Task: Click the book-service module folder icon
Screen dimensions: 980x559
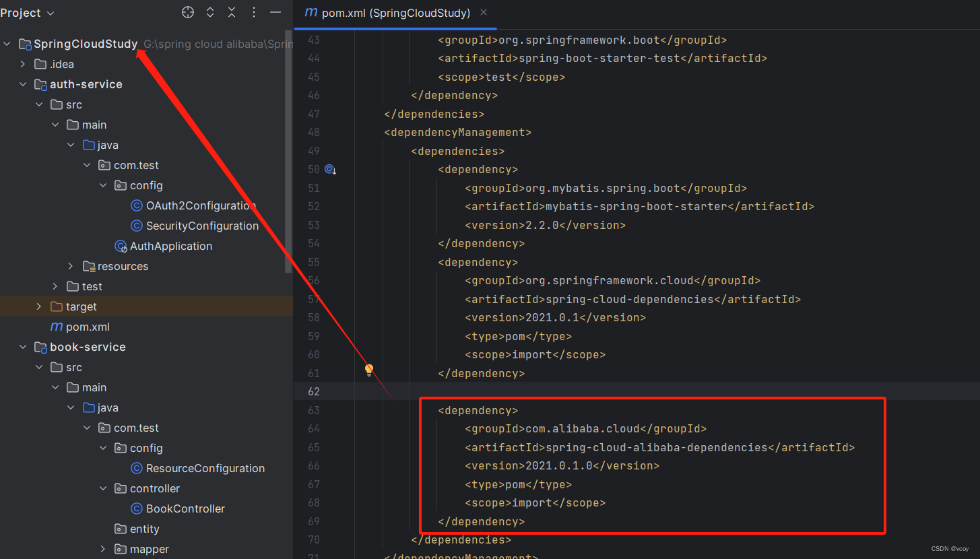Action: point(40,347)
